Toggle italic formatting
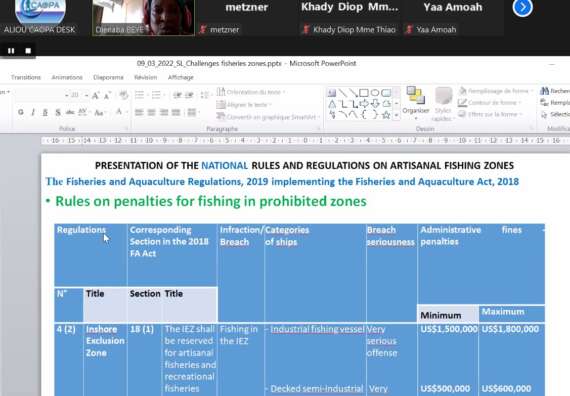 click(x=33, y=112)
